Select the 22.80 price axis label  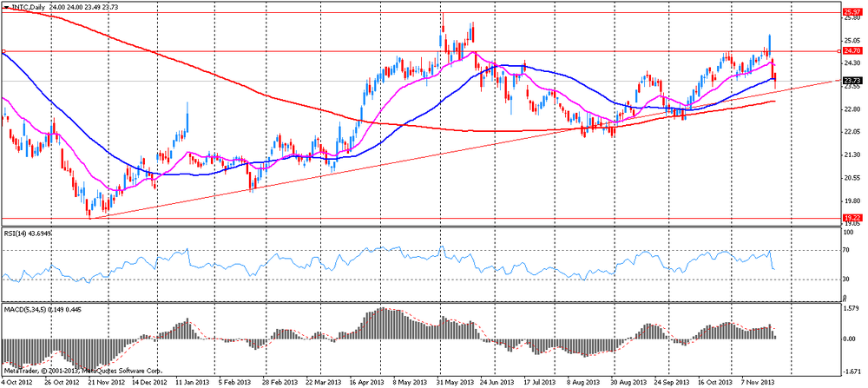pos(851,109)
